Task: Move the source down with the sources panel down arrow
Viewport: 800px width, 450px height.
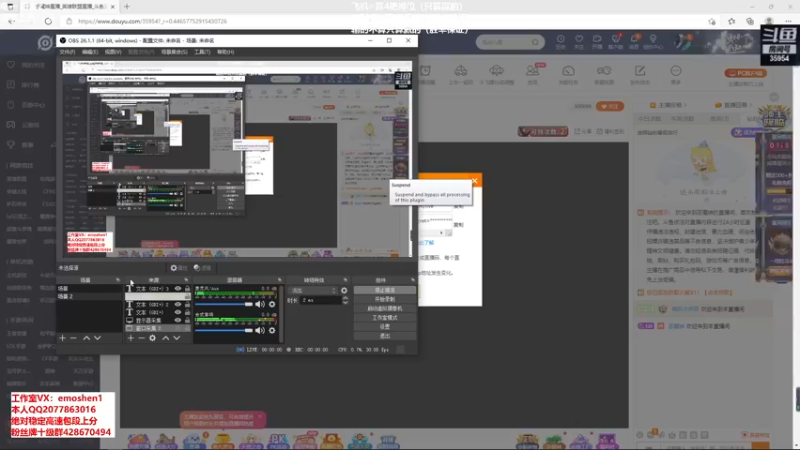Action: coord(177,338)
